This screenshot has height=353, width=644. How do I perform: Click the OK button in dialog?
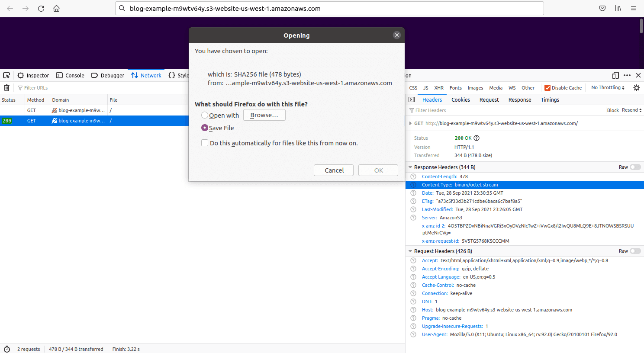pos(378,170)
